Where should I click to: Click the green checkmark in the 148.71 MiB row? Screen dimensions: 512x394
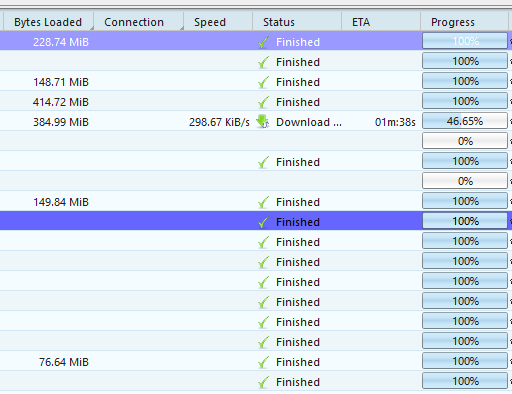pos(263,82)
